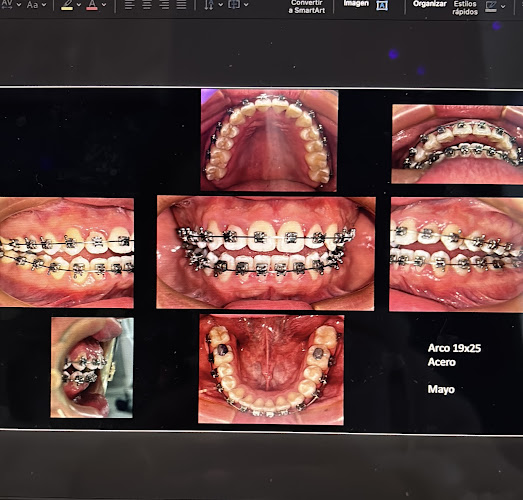Screen dimensions: 523x500
Task: Click Convertir a SmartArt
Action: tap(307, 7)
